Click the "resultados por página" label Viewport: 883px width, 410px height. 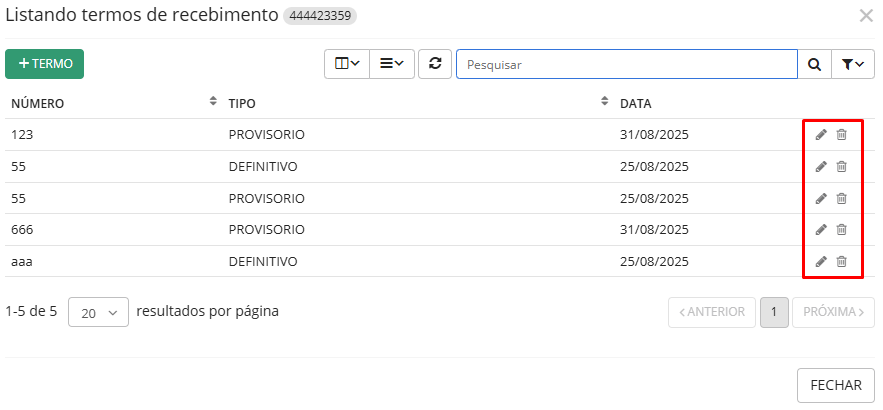[x=208, y=311]
